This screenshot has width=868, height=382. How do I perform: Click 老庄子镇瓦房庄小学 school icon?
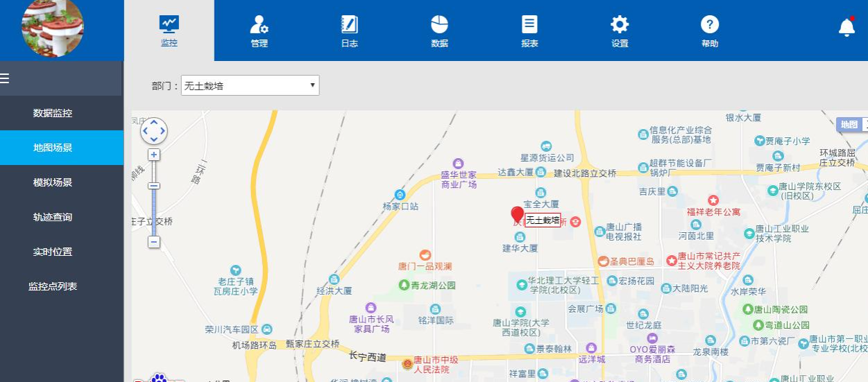(x=236, y=270)
